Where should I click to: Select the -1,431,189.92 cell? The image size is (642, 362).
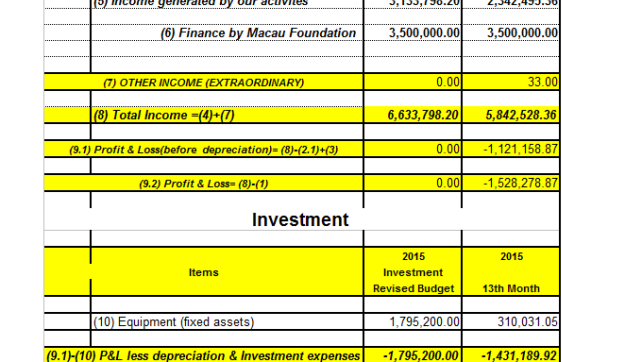pyautogui.click(x=519, y=355)
